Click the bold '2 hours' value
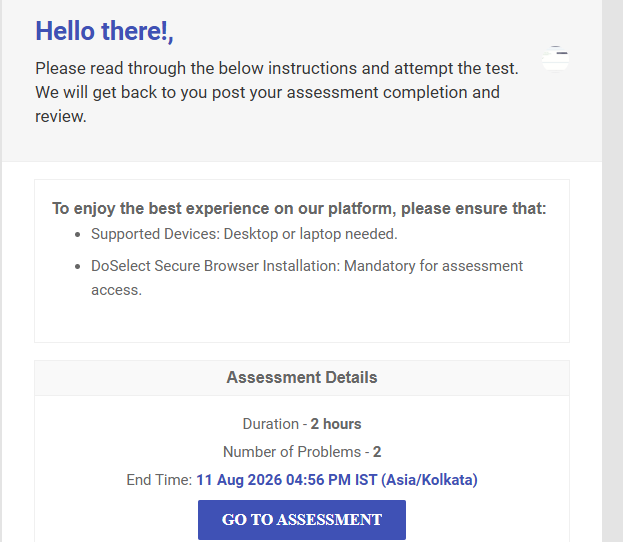The height and width of the screenshot is (542, 623). pos(336,424)
